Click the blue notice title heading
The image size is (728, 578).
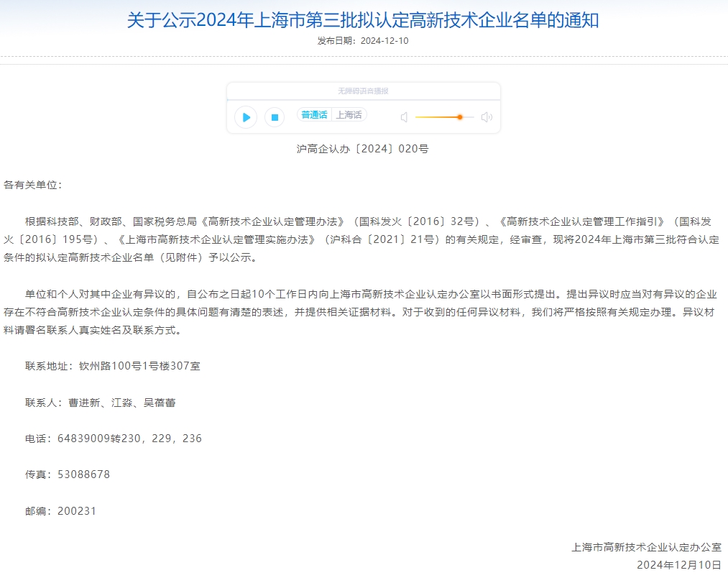pos(363,20)
